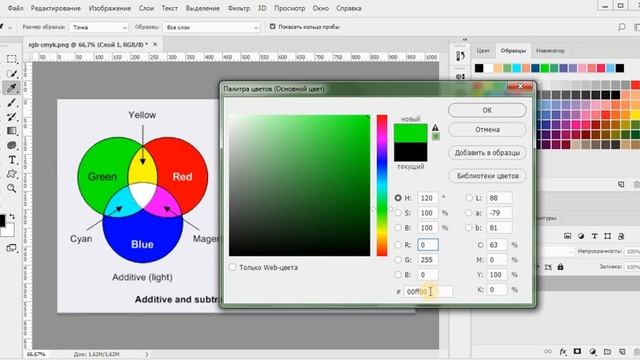The width and height of the screenshot is (640, 360).
Task: Expand the Заливка fill field
Action: [x=632, y=267]
